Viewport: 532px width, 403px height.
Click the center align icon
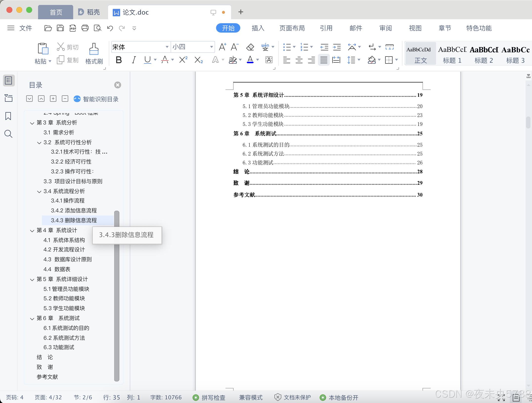click(x=299, y=60)
